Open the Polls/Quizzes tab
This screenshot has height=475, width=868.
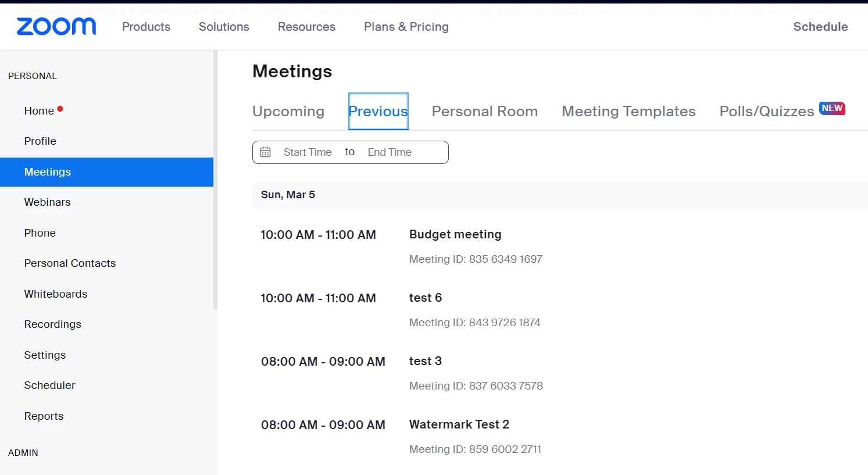[x=767, y=111]
